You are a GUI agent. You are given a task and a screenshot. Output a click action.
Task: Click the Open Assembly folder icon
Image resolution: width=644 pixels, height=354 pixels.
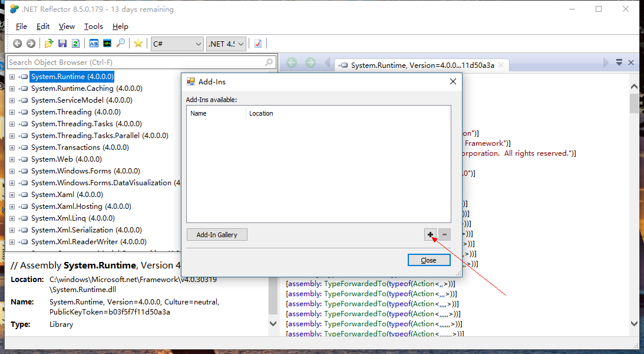pos(49,44)
